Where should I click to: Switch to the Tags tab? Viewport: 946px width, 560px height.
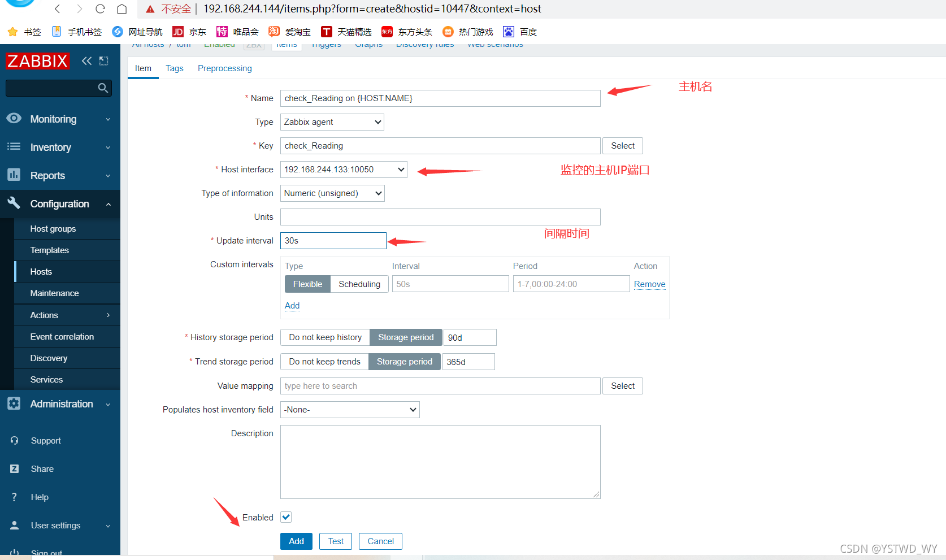click(175, 68)
